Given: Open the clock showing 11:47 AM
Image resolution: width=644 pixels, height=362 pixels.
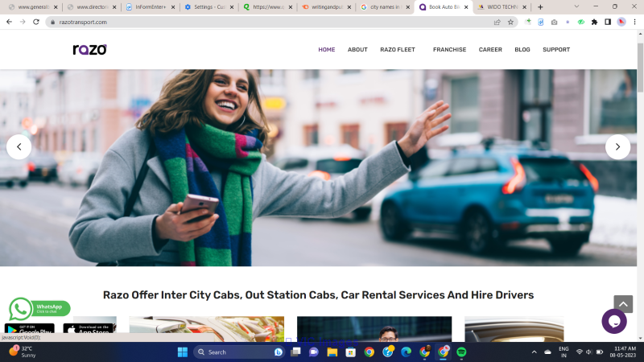Looking at the screenshot, I should pyautogui.click(x=622, y=352).
